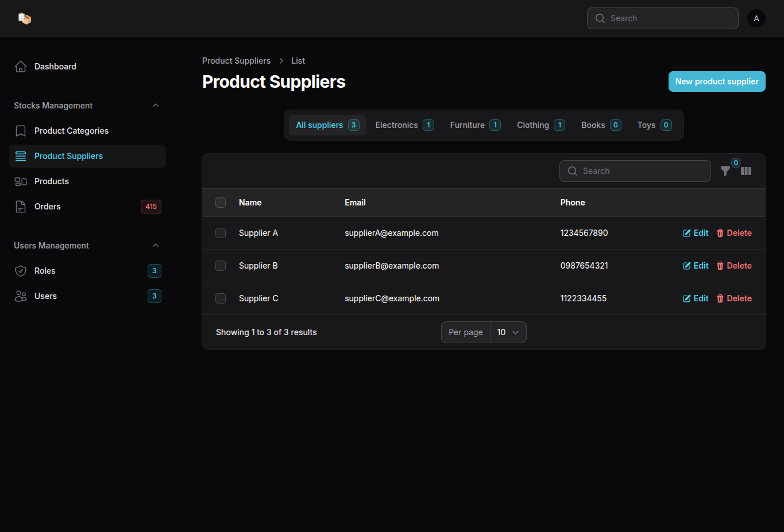The image size is (784, 532).
Task: Collapse the Stocks Management section
Action: click(156, 106)
